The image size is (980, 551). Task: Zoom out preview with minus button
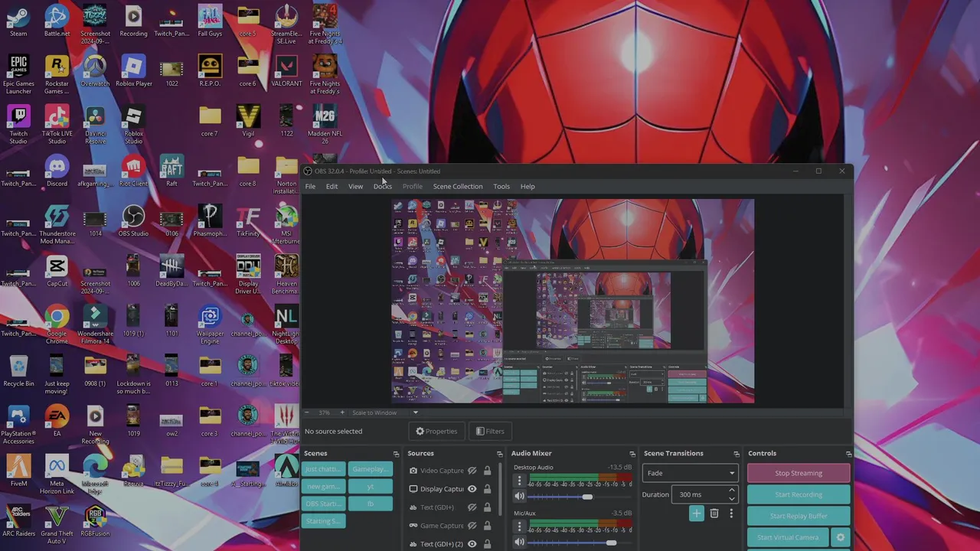(306, 412)
